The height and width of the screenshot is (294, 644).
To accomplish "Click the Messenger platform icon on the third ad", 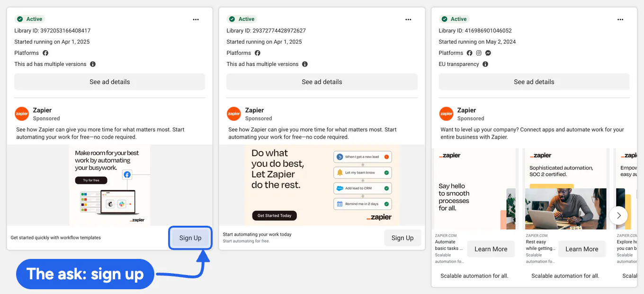I will pyautogui.click(x=488, y=53).
